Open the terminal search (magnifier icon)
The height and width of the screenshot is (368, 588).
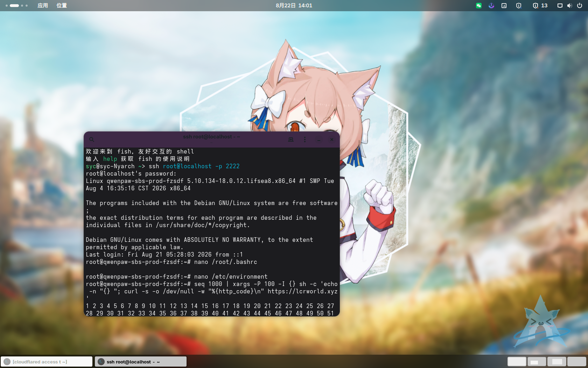[x=92, y=139]
